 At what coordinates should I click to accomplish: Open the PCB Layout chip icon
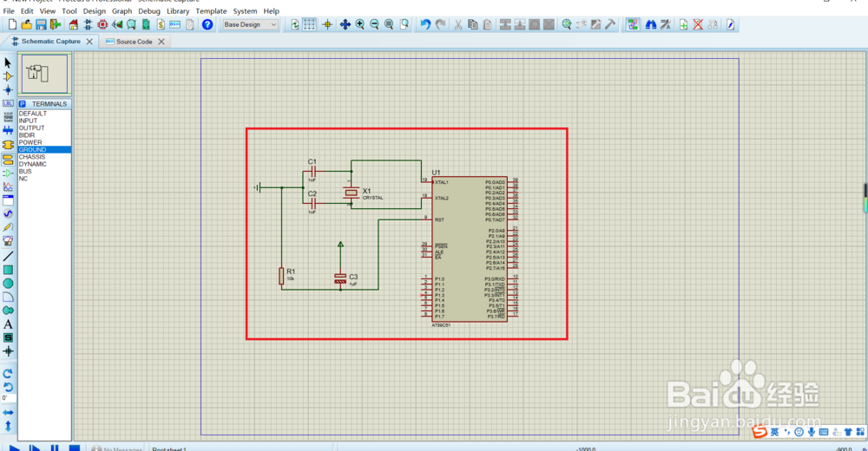pyautogui.click(x=102, y=24)
